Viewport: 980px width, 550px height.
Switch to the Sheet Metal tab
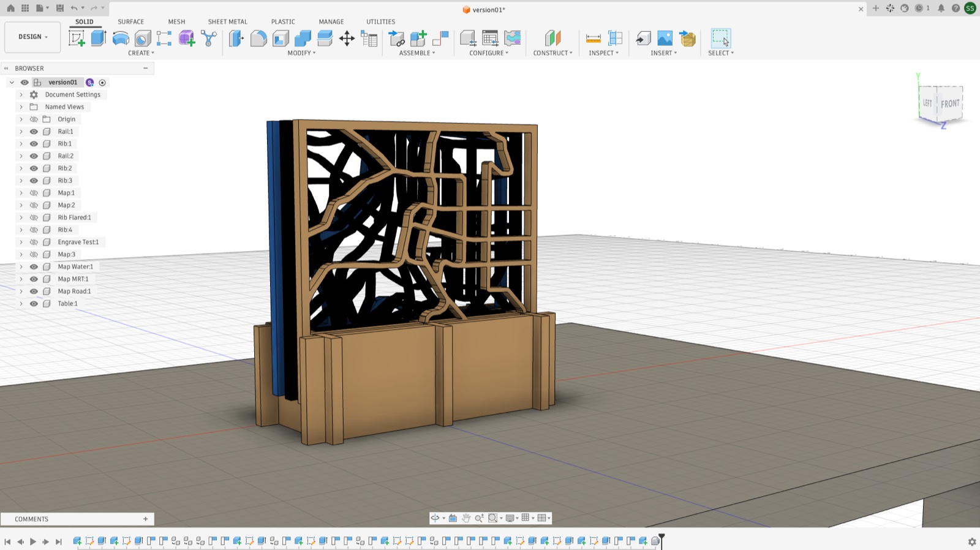pyautogui.click(x=228, y=21)
